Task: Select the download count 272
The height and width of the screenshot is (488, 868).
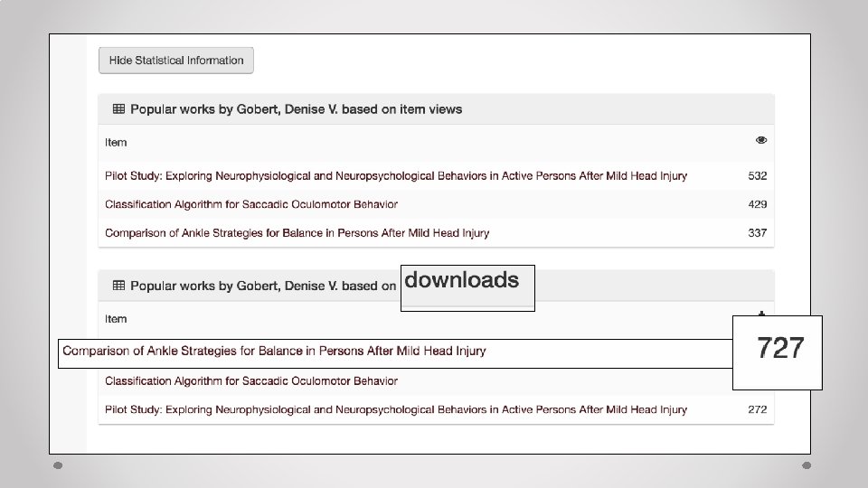Action: coord(758,409)
